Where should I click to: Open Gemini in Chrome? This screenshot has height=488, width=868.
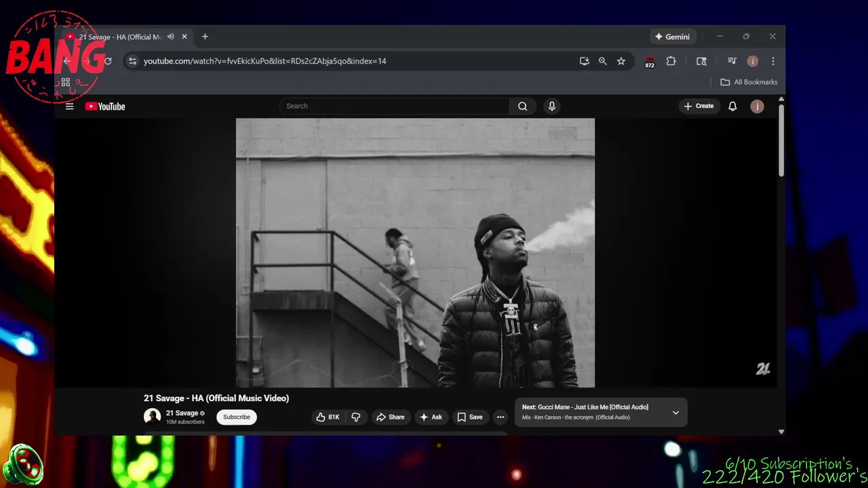(x=672, y=37)
